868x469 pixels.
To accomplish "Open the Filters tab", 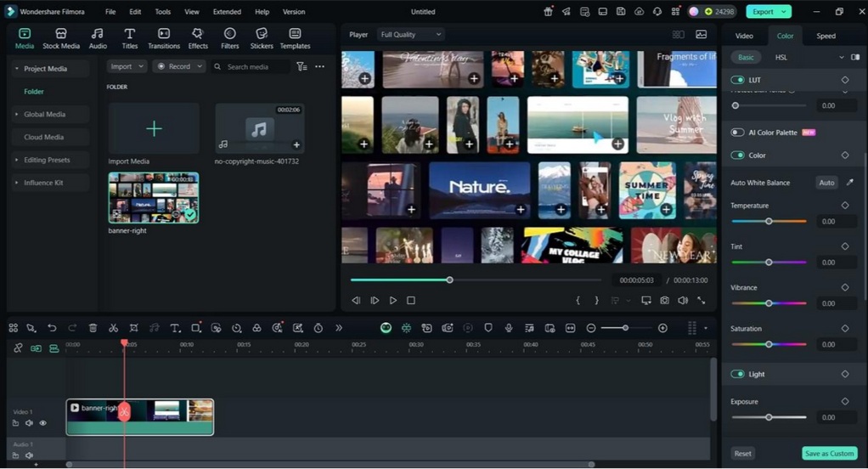I will coord(229,39).
